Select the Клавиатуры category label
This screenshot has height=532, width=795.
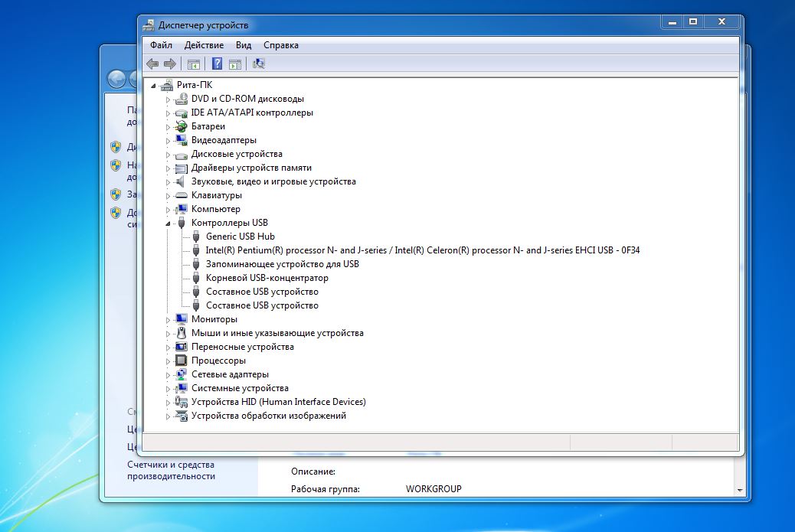coord(217,195)
